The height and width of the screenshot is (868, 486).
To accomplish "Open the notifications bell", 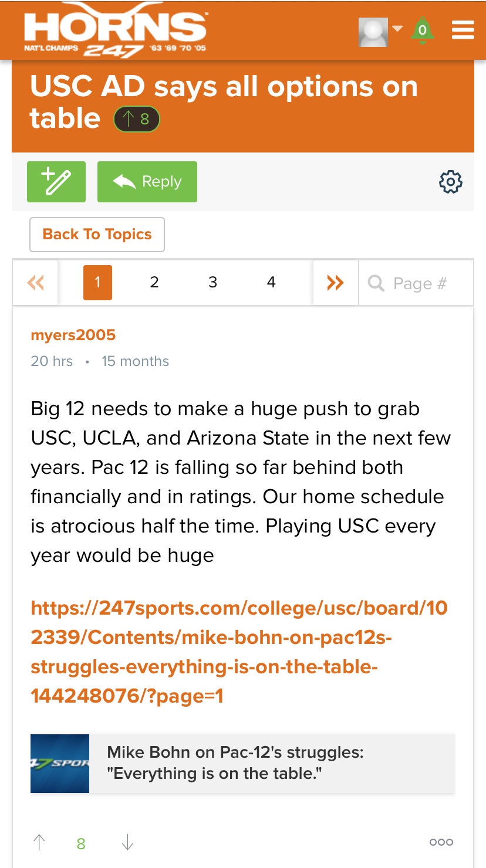I will coord(422,30).
